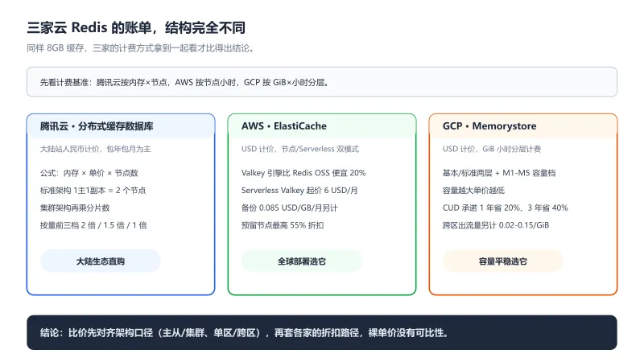This screenshot has width=644, height=362.
Task: Click the subtitle 同样 8GB 缓存 line
Action: [x=140, y=48]
